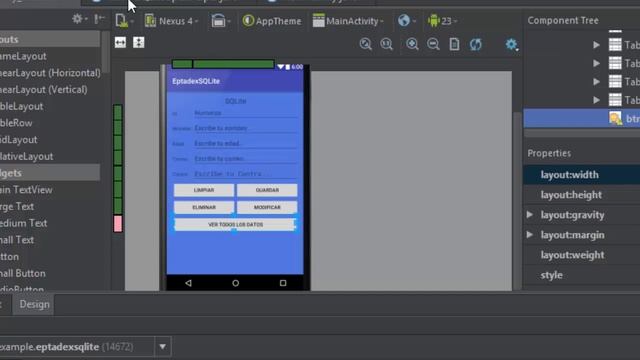Image resolution: width=640 pixels, height=360 pixels.
Task: Select GridLayout palette entry
Action: 19,140
